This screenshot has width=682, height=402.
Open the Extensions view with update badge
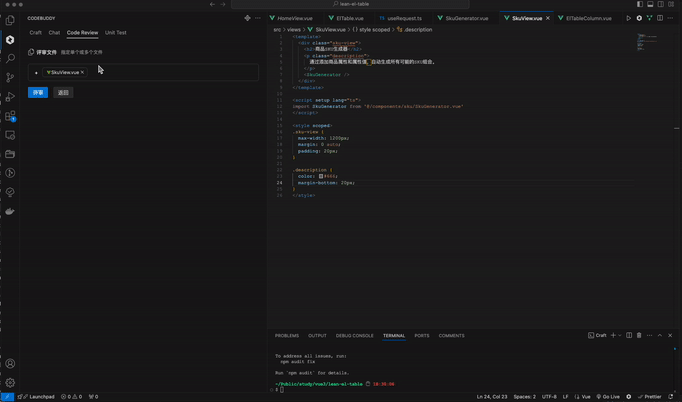pos(10,116)
